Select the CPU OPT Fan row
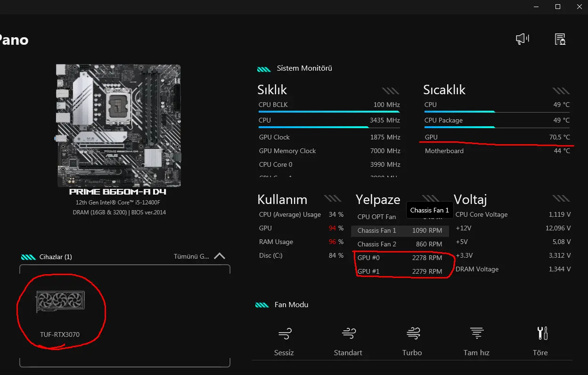The height and width of the screenshot is (375, 588). [400, 217]
